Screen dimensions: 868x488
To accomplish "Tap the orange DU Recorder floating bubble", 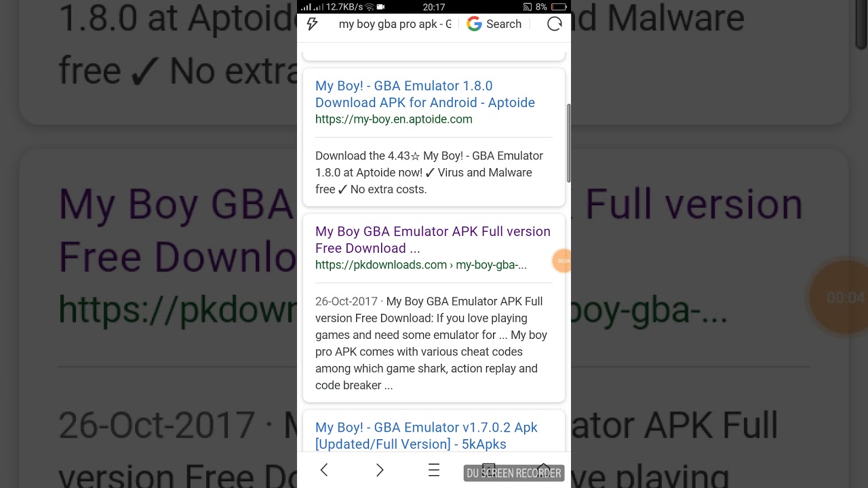I will tap(562, 261).
